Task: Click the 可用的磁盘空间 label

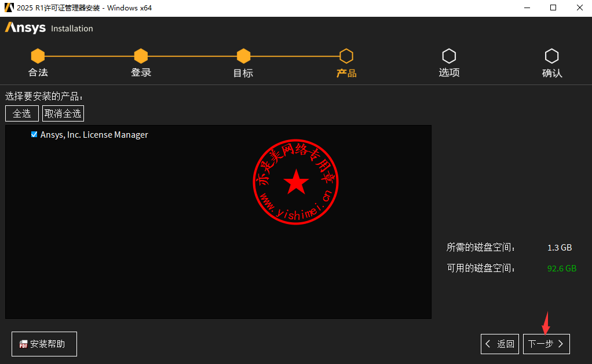Action: coord(481,268)
